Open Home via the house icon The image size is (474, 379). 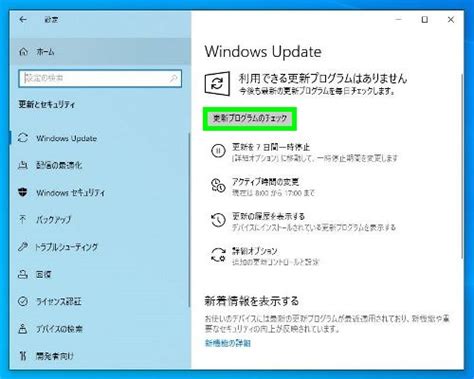click(23, 52)
